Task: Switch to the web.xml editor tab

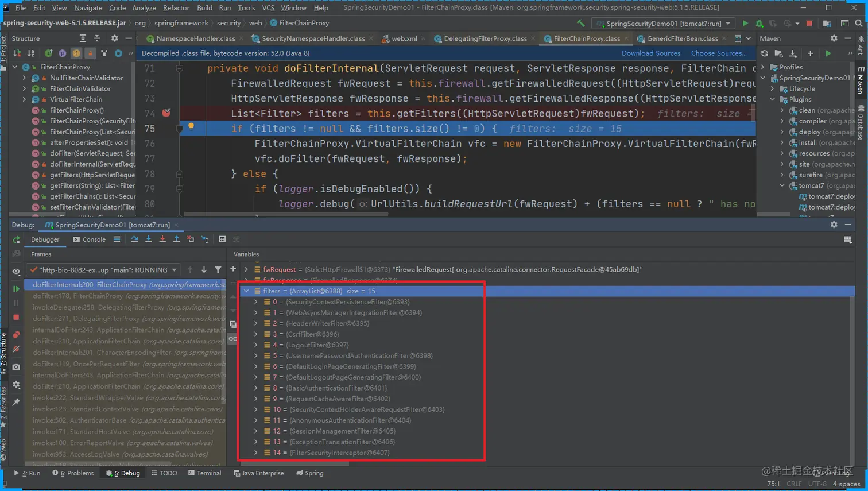Action: (404, 38)
